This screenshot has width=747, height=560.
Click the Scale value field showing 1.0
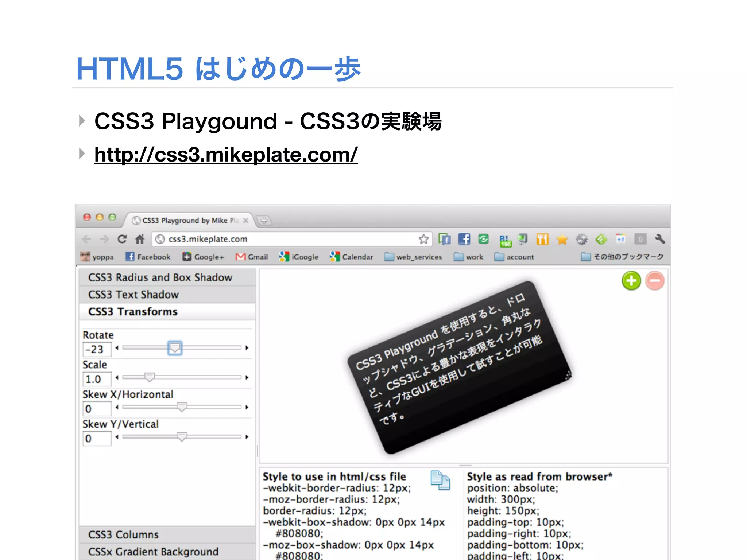97,379
